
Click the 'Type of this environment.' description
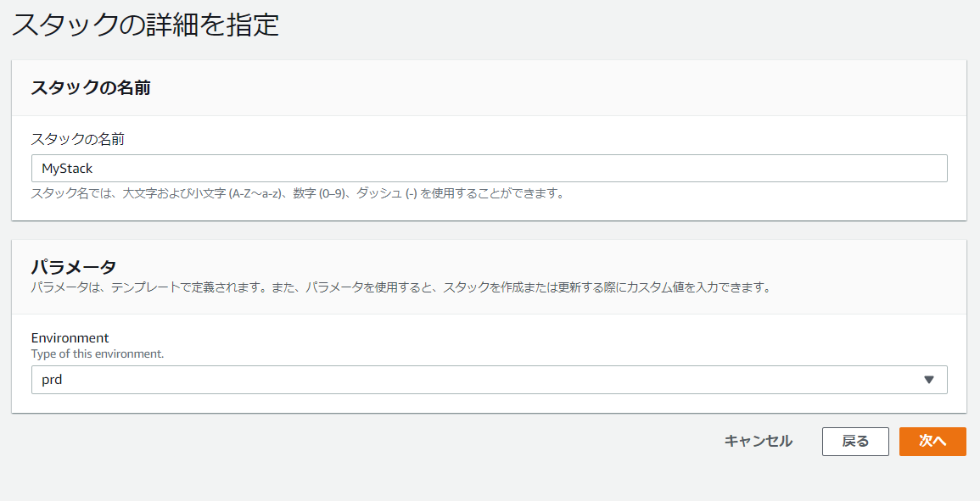(x=98, y=353)
